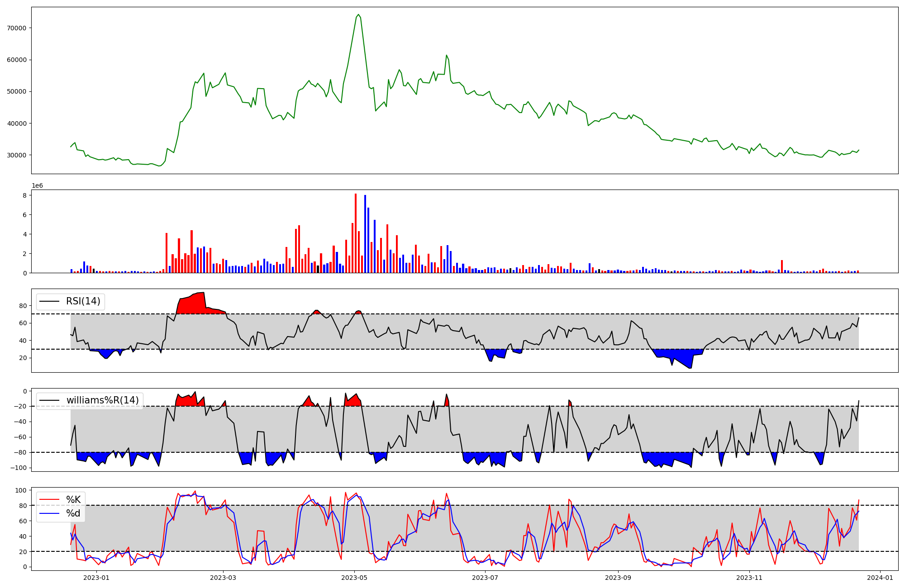Click the 30000 price axis label
905x588 pixels.
[x=17, y=155]
